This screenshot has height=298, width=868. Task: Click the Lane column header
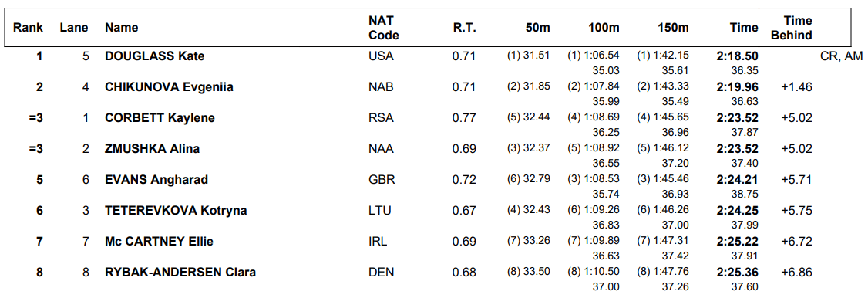pyautogui.click(x=74, y=28)
